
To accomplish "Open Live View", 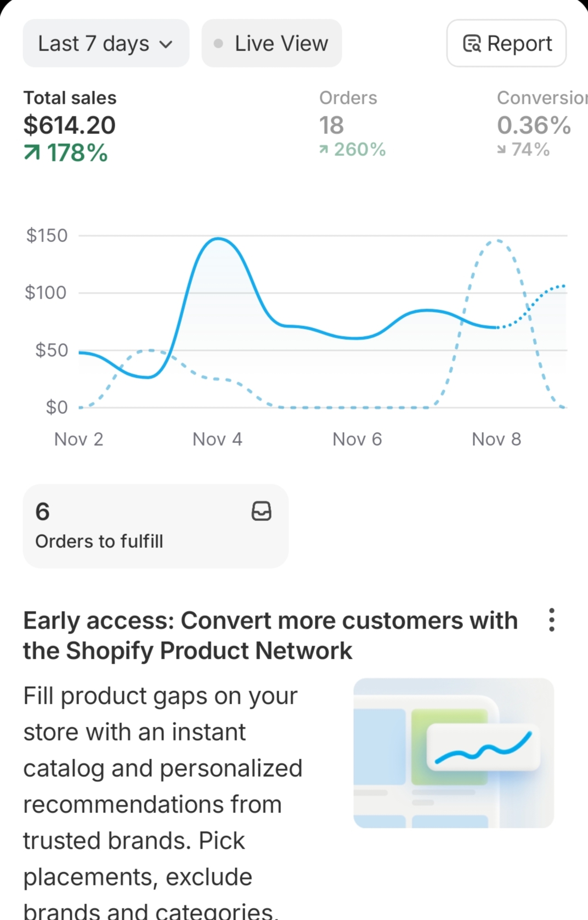I will tap(272, 43).
